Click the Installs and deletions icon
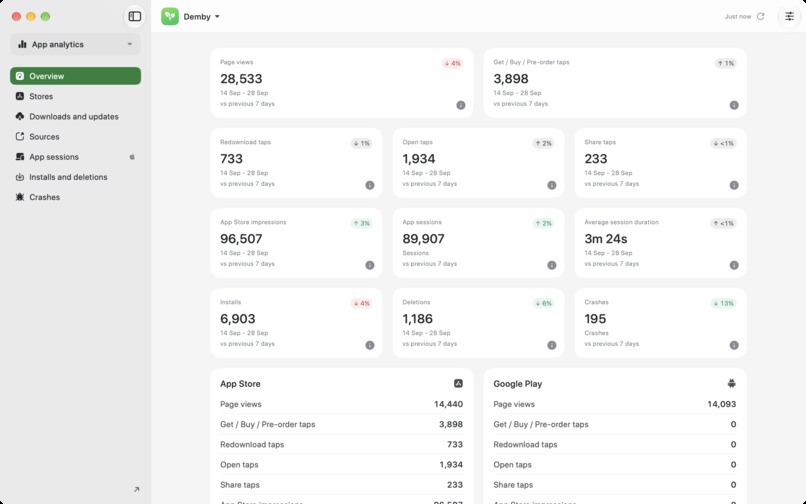Image resolution: width=806 pixels, height=504 pixels. coord(20,177)
